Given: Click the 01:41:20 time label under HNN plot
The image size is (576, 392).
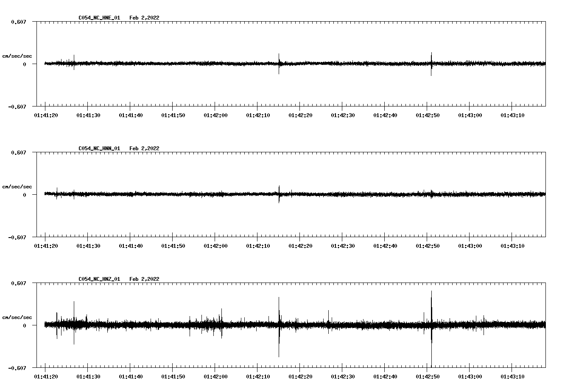Looking at the screenshot, I should 46,246.
